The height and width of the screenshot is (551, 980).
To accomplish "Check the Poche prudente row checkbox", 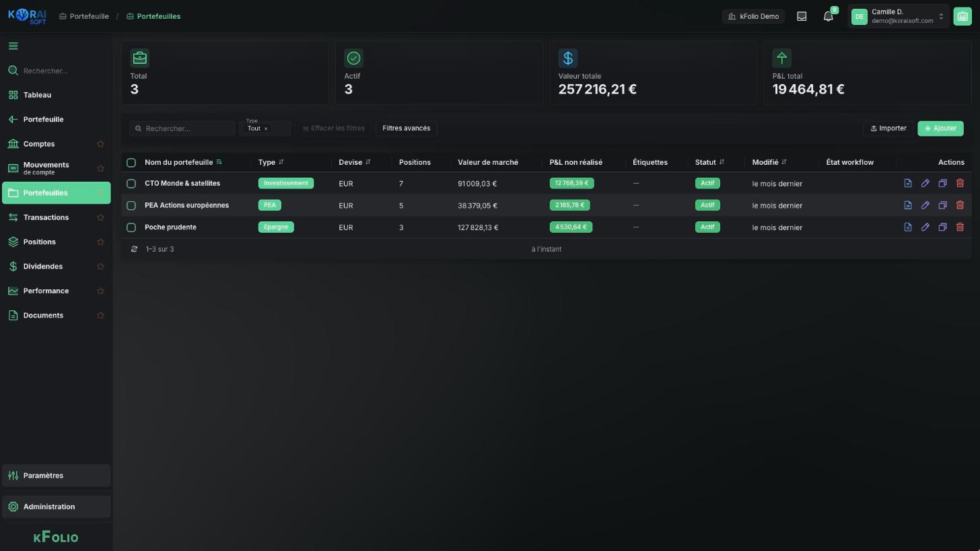I will click(131, 227).
